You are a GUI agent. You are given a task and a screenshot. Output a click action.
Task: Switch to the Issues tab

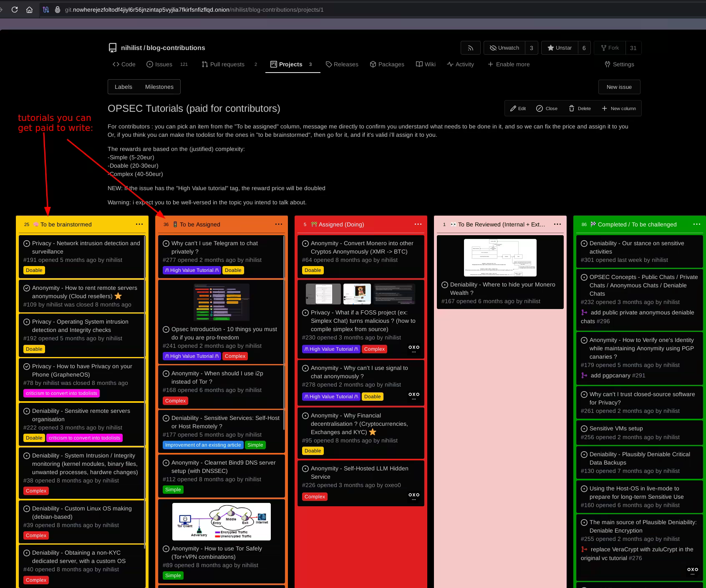tap(159, 64)
